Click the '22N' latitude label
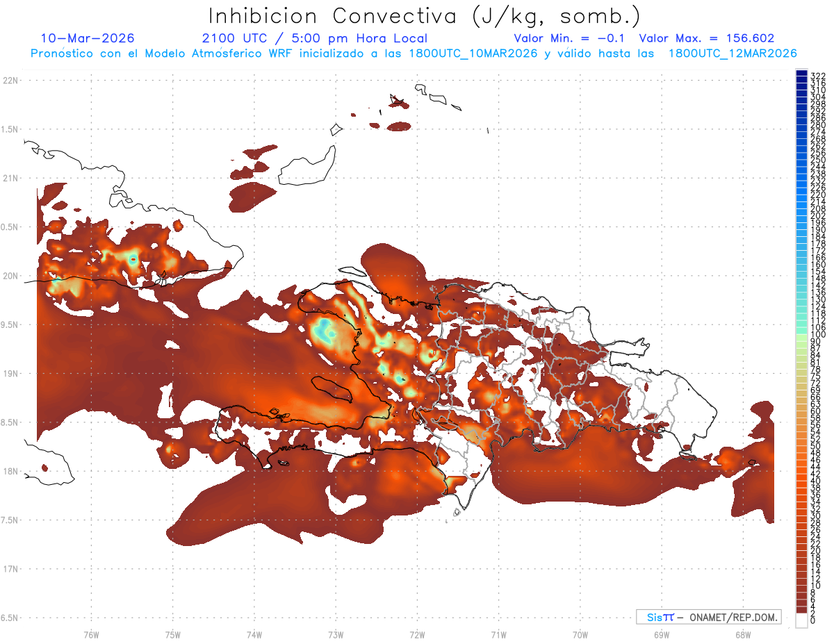 10,81
